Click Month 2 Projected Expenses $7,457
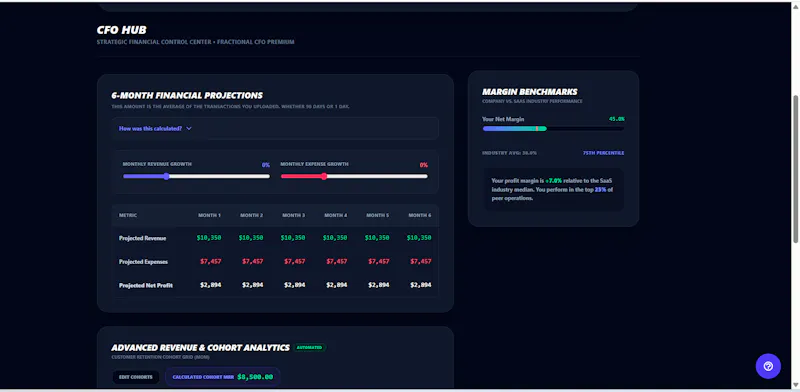Viewport: 800px width, 392px height. point(253,261)
